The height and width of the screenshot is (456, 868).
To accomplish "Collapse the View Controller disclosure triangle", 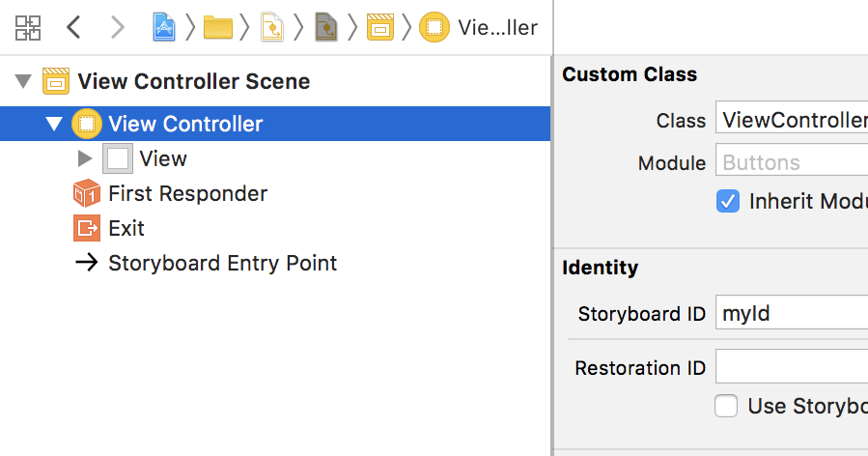I will (54, 124).
